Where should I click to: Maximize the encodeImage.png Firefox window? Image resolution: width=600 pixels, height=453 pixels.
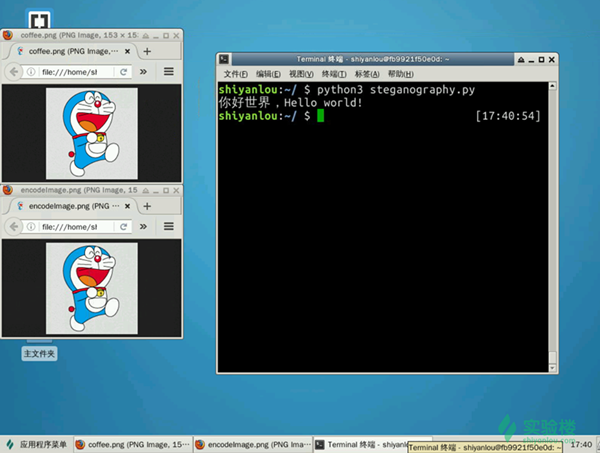pyautogui.click(x=166, y=190)
